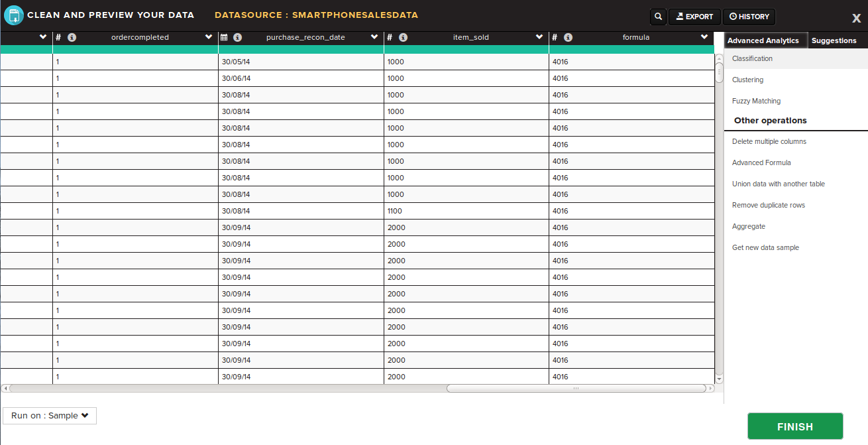Click the purchase_recon_date column header name

[305, 37]
